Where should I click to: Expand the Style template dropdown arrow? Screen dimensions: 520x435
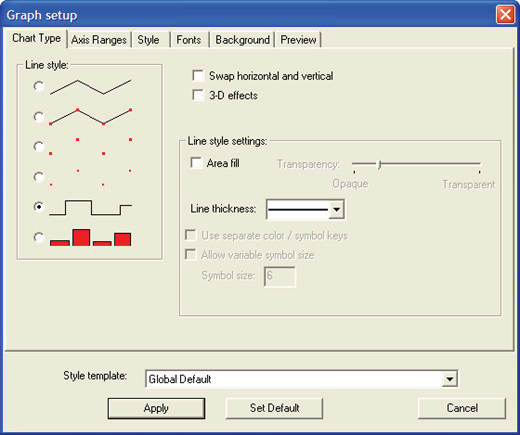450,379
